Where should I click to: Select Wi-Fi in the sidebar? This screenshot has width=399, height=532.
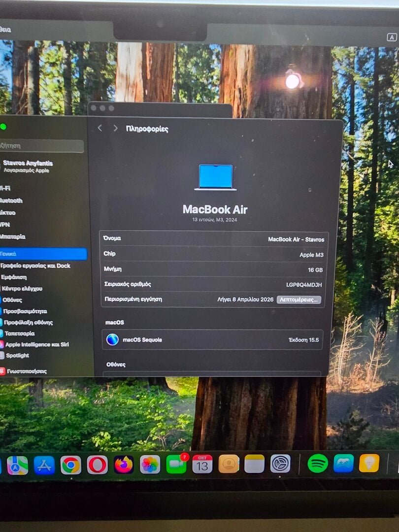(x=5, y=188)
